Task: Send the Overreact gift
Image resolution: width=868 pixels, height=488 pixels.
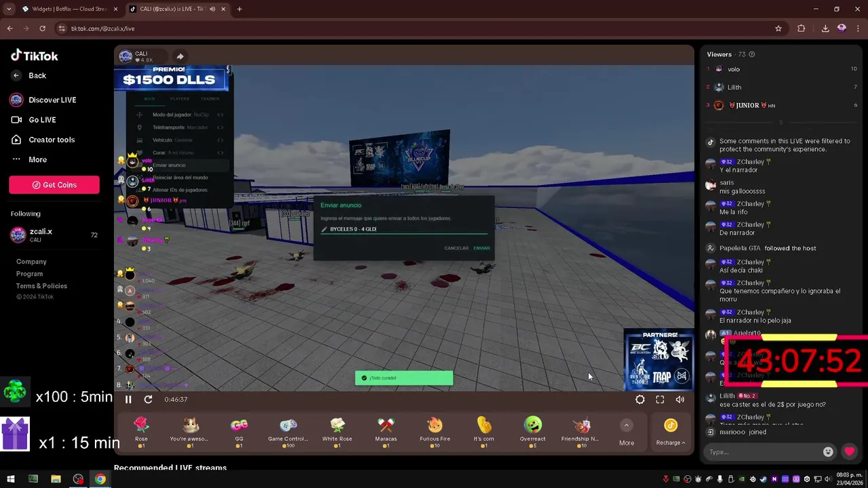Action: pos(532,432)
